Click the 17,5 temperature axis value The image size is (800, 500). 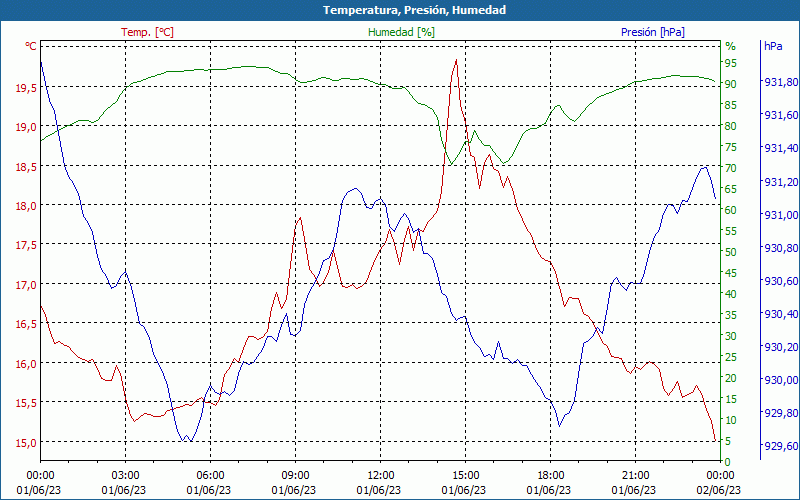(x=26, y=245)
